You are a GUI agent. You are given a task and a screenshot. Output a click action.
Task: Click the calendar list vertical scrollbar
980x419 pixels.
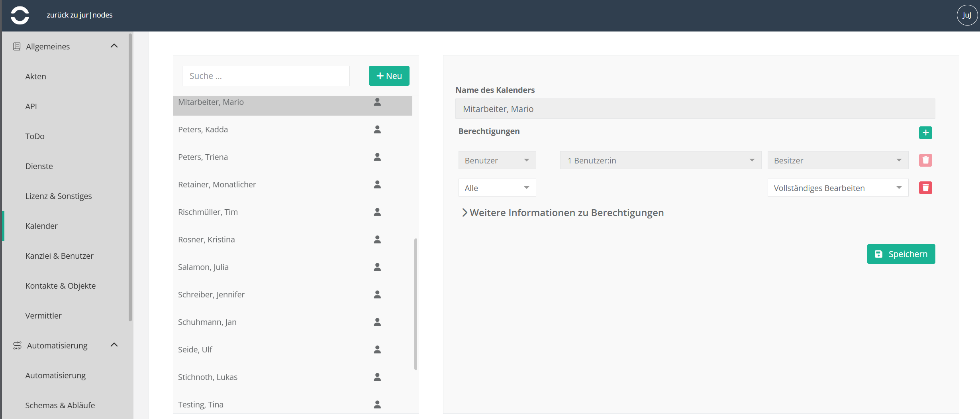[x=416, y=304]
